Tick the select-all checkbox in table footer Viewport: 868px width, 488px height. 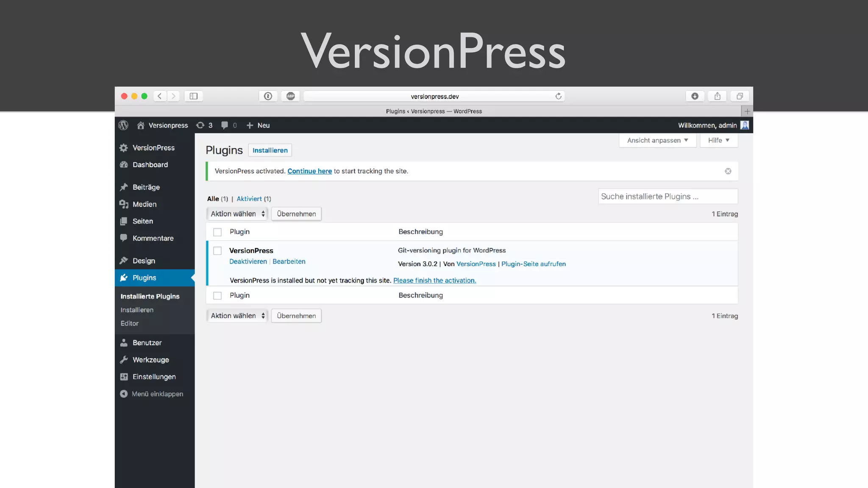click(217, 296)
